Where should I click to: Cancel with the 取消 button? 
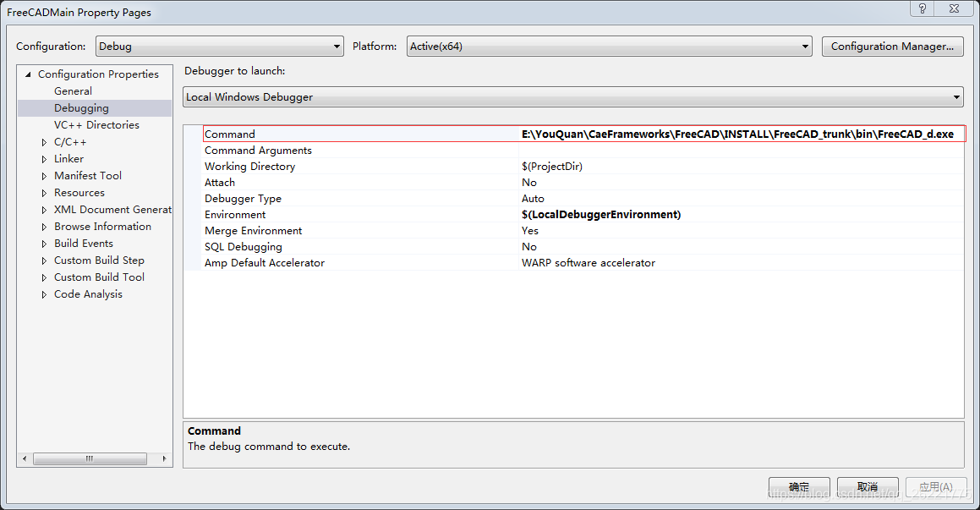868,487
